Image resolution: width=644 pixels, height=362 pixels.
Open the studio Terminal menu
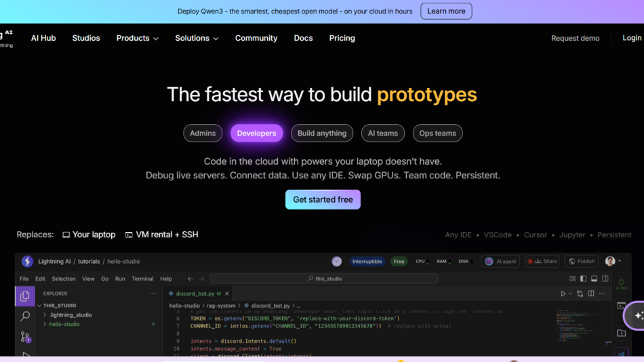(142, 279)
